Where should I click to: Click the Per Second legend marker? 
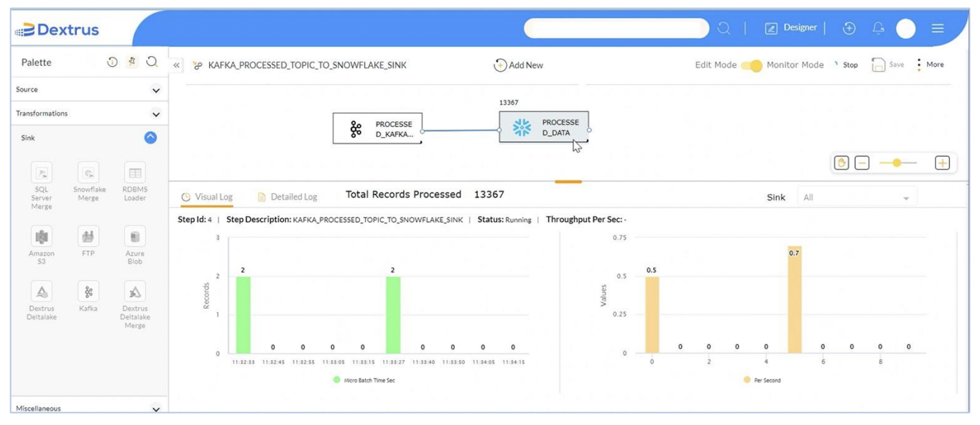pos(747,380)
